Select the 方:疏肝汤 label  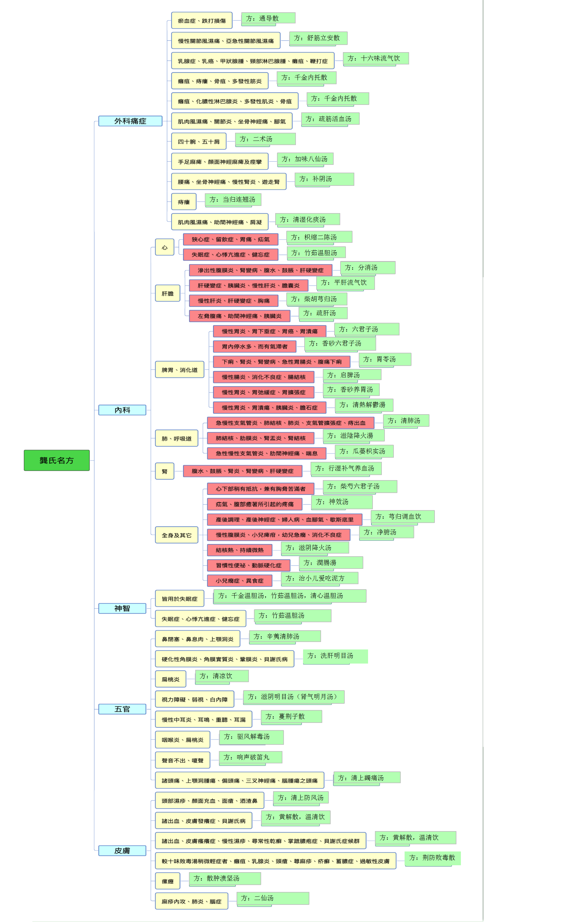pyautogui.click(x=323, y=313)
